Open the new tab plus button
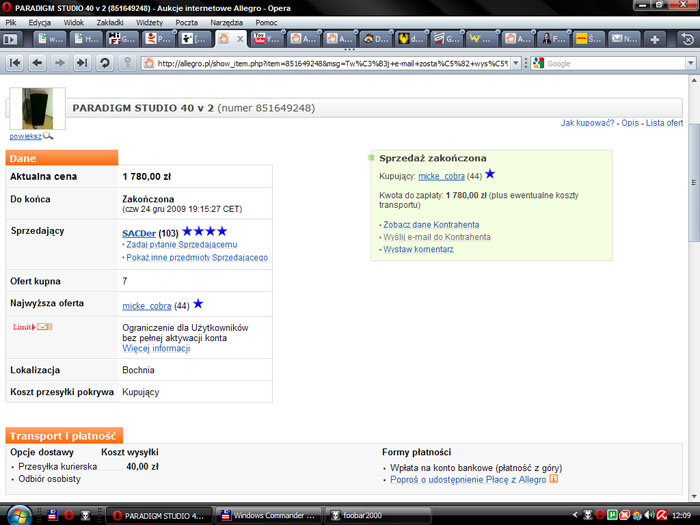The height and width of the screenshot is (525, 700). (654, 39)
